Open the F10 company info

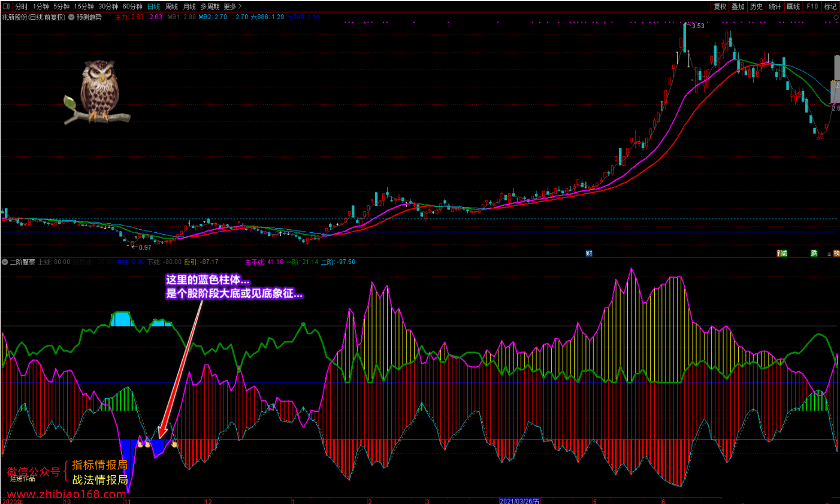[812, 7]
